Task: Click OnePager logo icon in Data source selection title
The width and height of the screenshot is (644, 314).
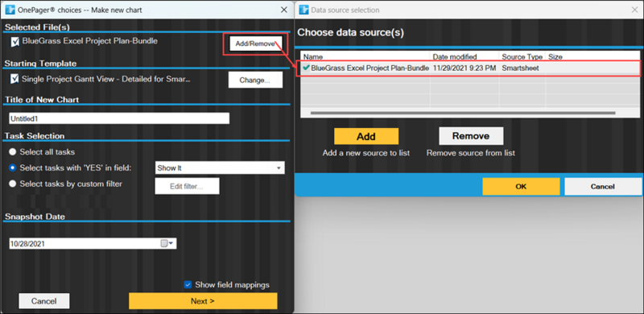Action: tap(304, 10)
